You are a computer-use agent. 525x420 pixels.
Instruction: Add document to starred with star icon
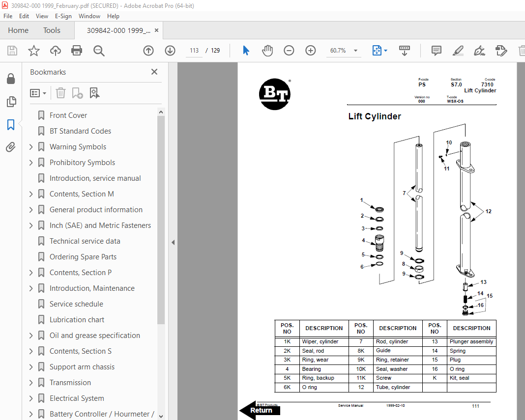pos(34,51)
